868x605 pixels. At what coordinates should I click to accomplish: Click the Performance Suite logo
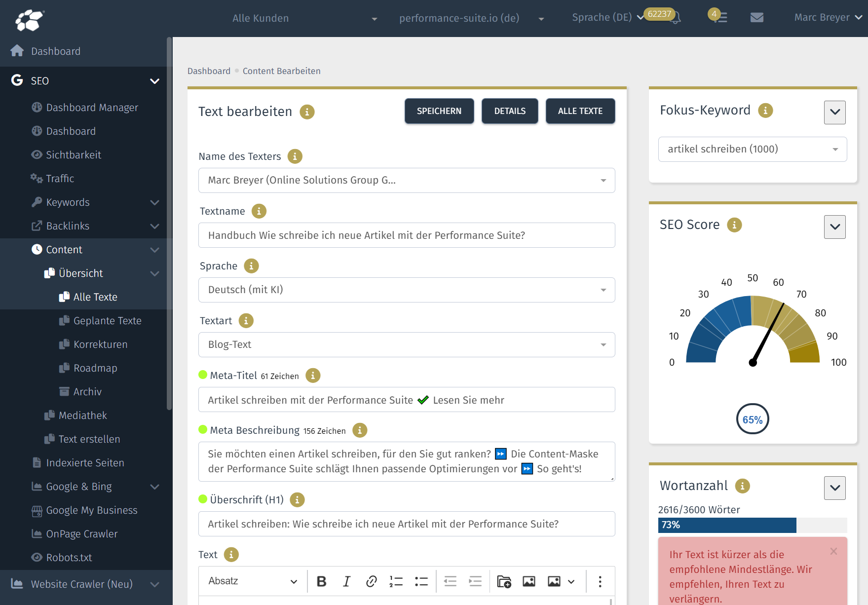click(x=29, y=20)
